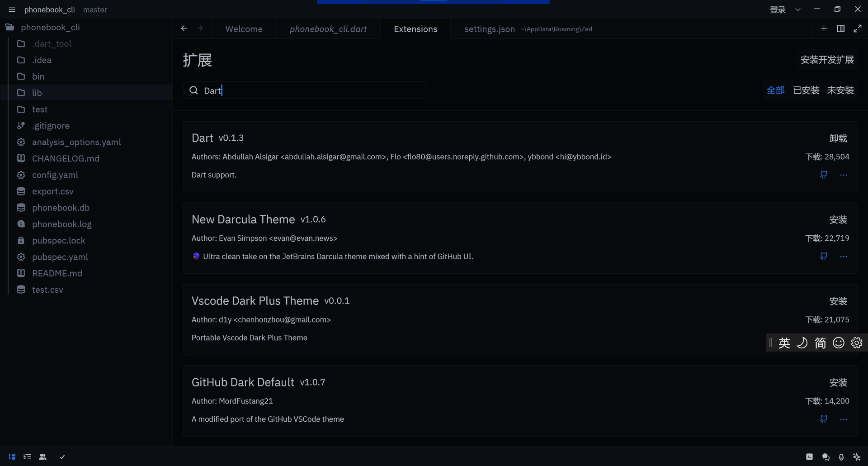This screenshot has height=466, width=868.
Task: Add a new tab with the plus icon
Action: 824,29
